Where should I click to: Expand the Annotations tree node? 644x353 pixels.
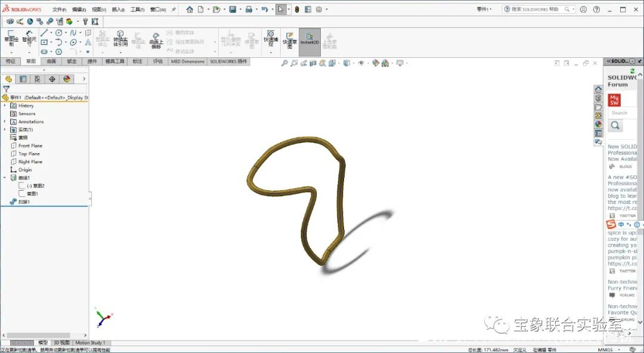click(x=5, y=122)
